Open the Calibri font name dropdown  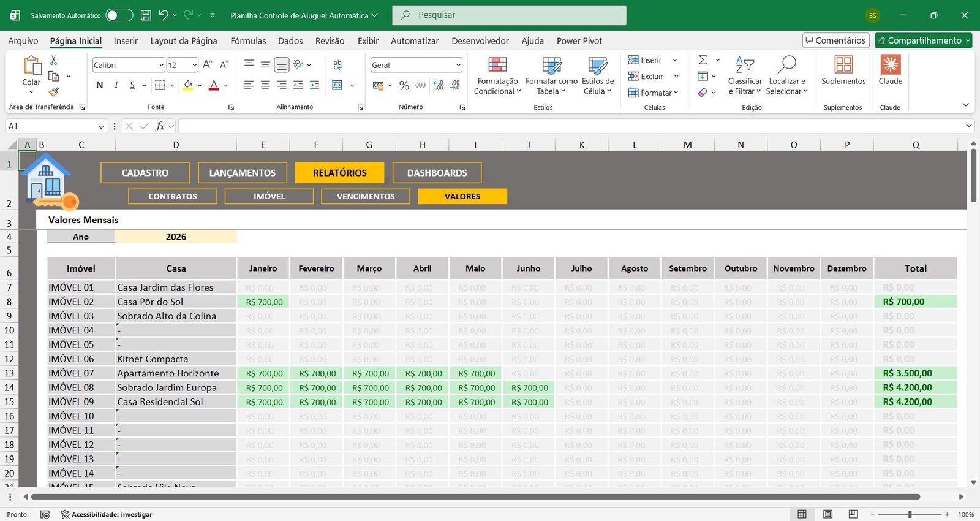161,65
